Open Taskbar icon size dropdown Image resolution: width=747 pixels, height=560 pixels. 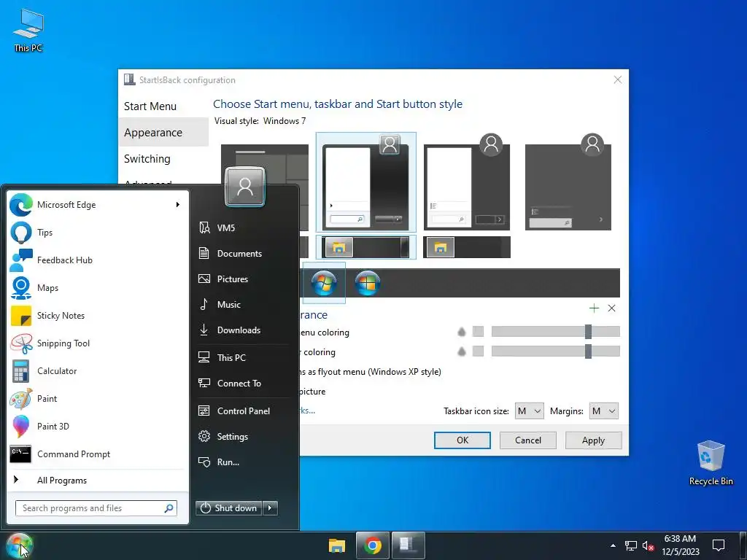530,411
